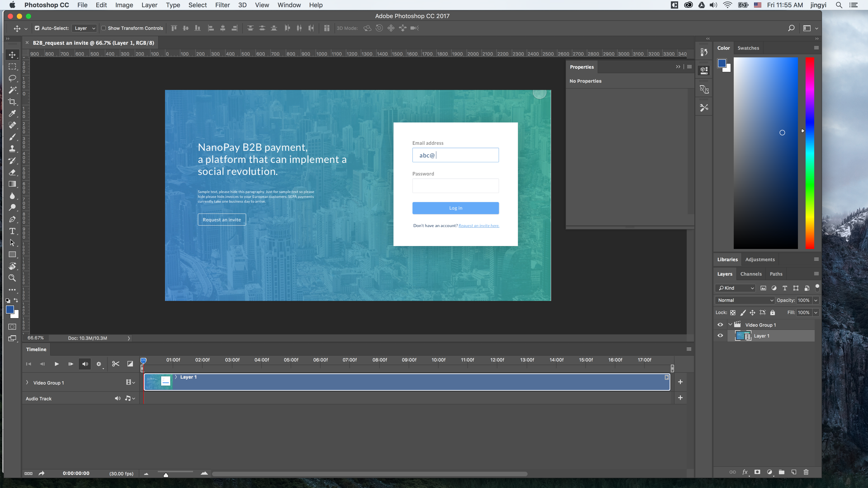
Task: Open timeline playback settings gear
Action: pyautogui.click(x=99, y=364)
